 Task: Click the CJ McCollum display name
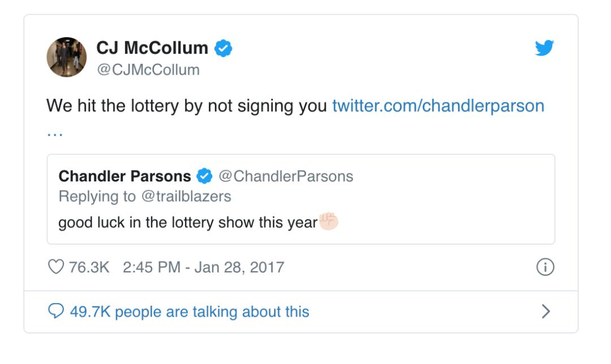click(152, 48)
